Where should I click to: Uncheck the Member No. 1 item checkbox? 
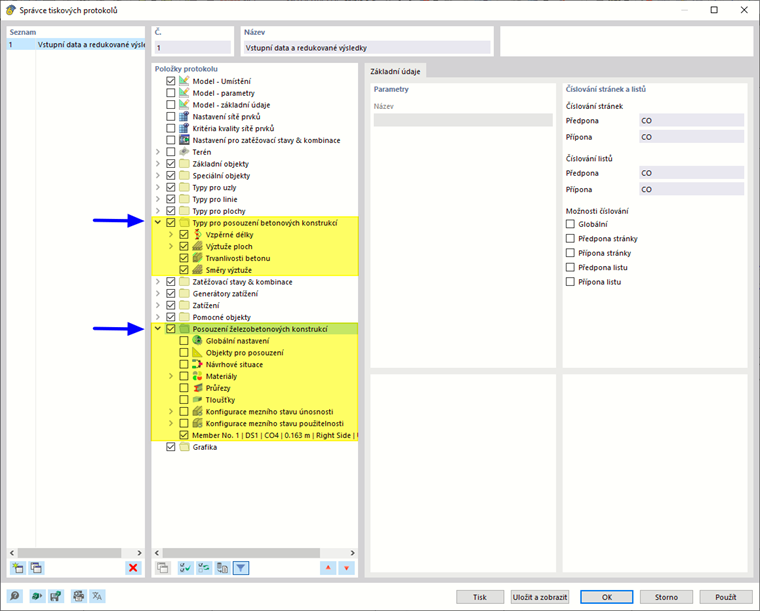[x=184, y=435]
